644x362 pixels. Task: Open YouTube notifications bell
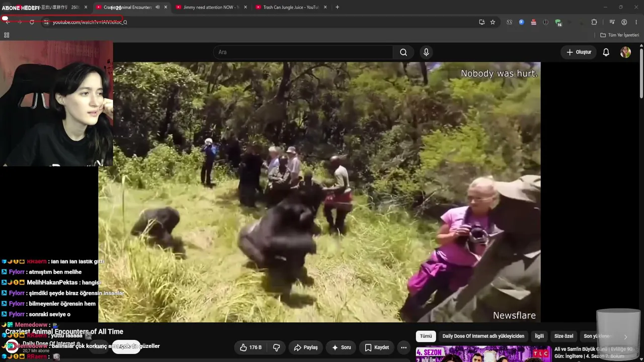point(606,52)
